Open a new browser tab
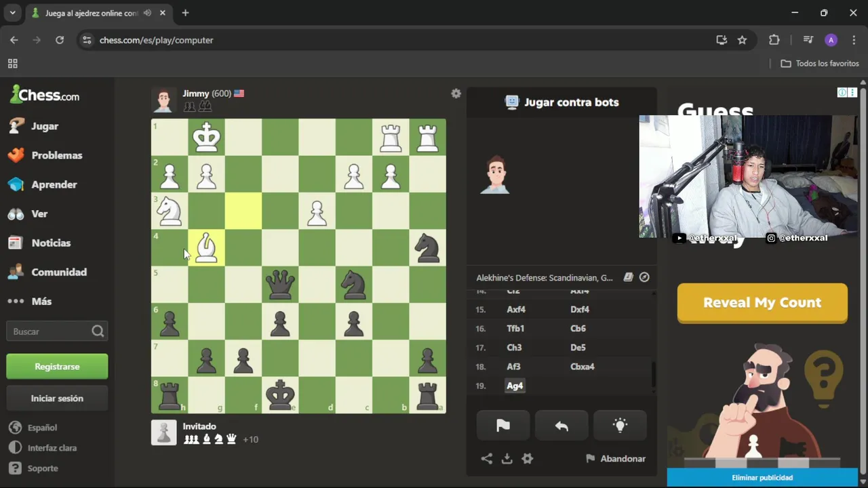 (x=185, y=13)
